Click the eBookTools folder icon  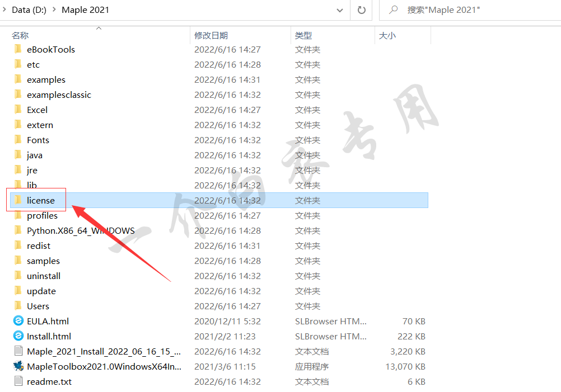(x=18, y=49)
